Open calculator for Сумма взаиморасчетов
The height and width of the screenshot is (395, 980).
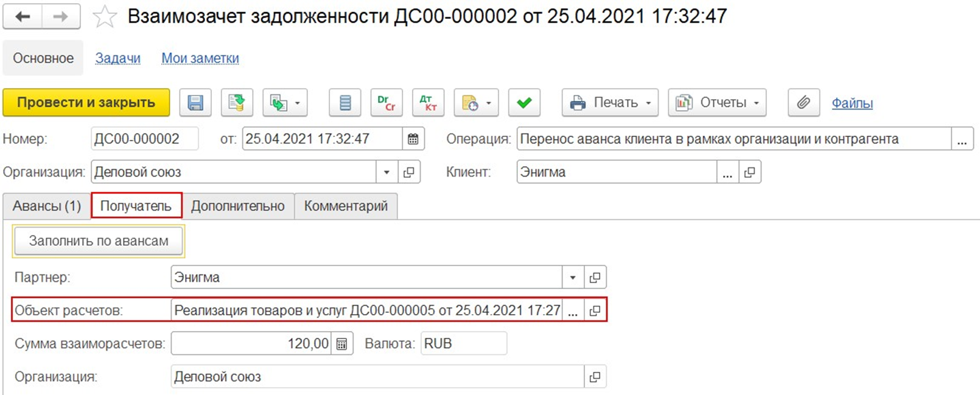pos(341,344)
